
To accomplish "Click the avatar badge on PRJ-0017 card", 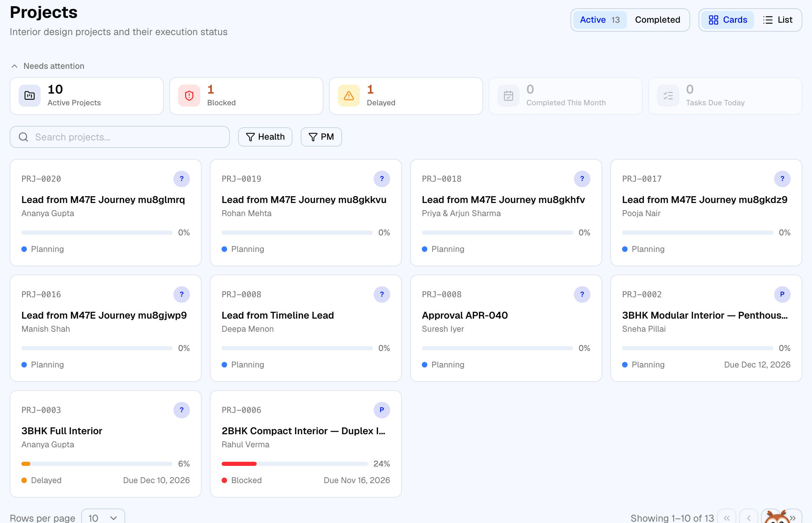I will pos(782,179).
